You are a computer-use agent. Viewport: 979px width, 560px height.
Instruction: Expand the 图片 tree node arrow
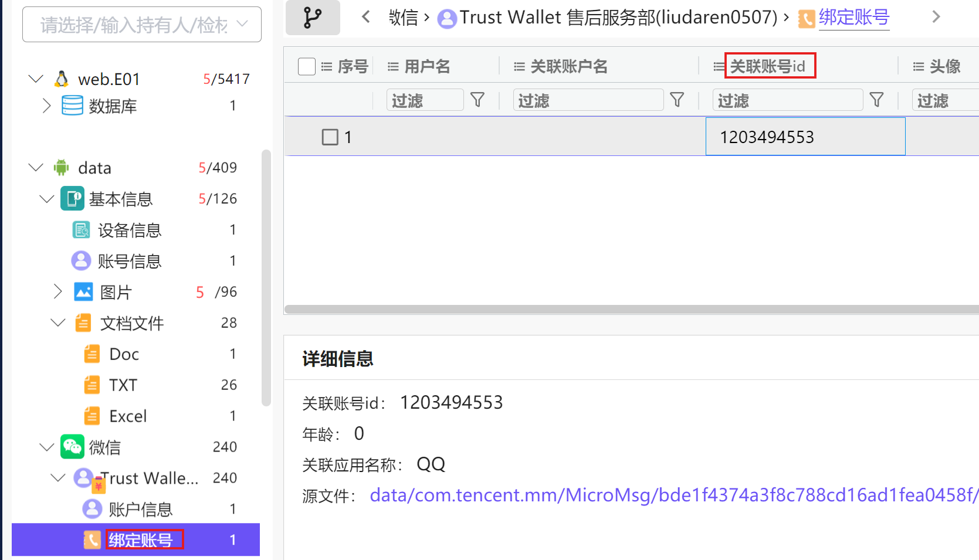point(57,292)
